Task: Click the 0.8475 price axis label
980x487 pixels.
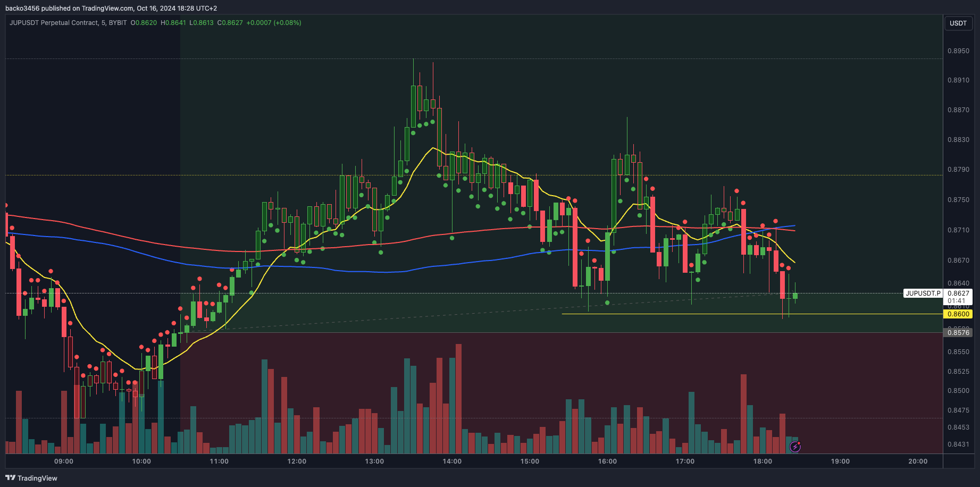Action: (x=958, y=410)
